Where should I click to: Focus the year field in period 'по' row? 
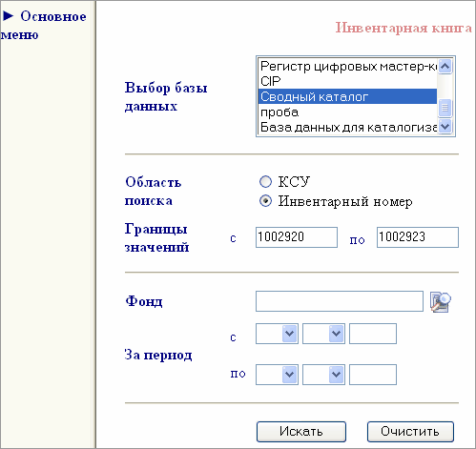point(373,375)
